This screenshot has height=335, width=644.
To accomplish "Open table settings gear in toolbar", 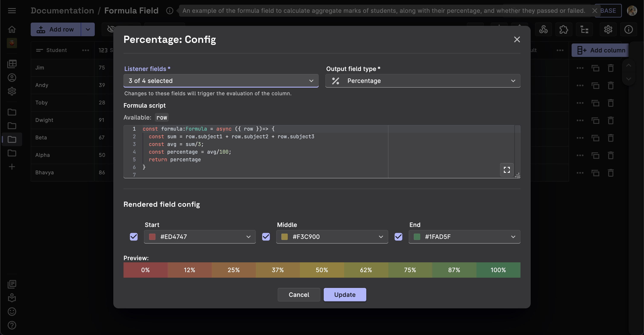I will pos(608,30).
